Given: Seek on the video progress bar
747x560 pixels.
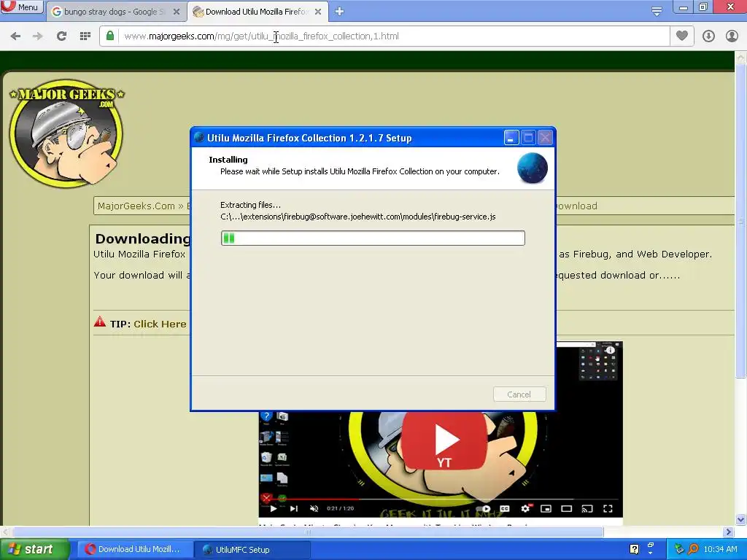Looking at the screenshot, I should [x=441, y=499].
